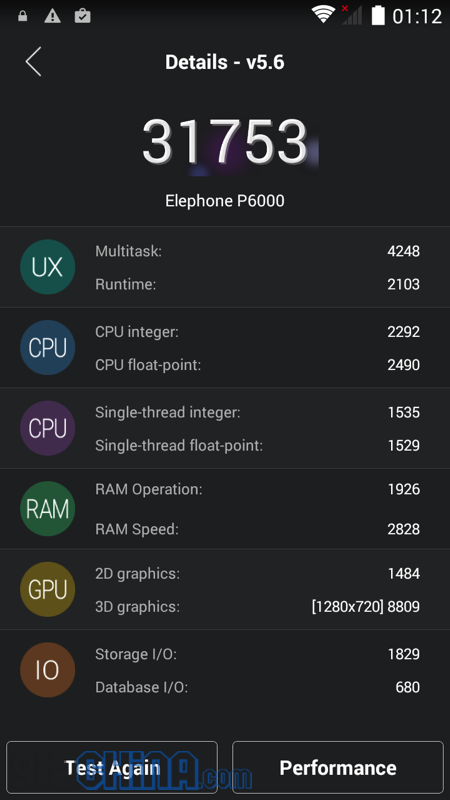Tap the back arrow icon
Viewport: 450px width, 800px height.
34,62
